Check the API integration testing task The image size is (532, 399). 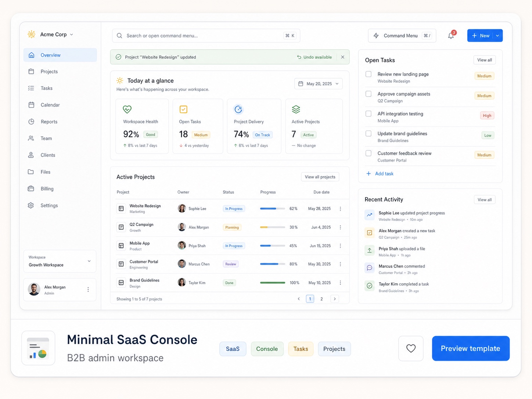point(369,114)
